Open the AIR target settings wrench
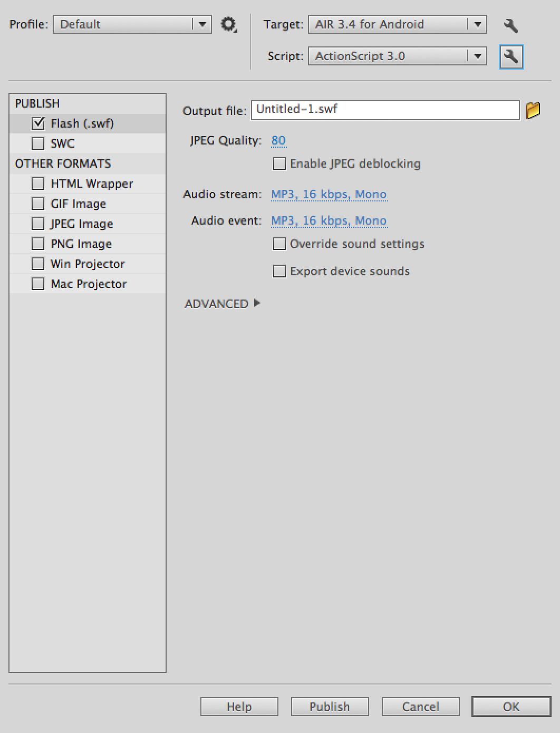 [x=510, y=25]
